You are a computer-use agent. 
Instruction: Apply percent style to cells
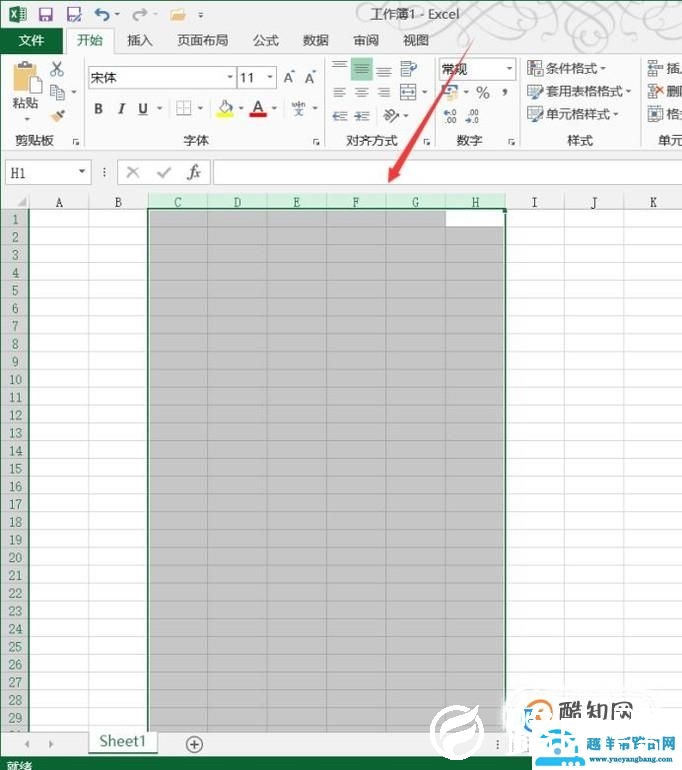tap(483, 92)
